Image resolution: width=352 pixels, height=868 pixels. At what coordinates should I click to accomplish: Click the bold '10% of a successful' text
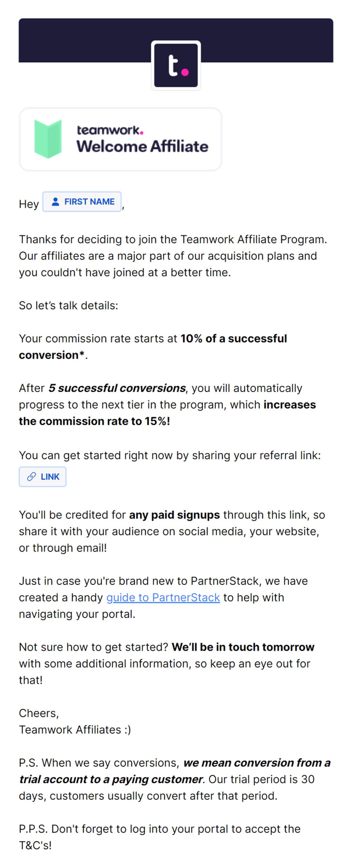point(234,338)
